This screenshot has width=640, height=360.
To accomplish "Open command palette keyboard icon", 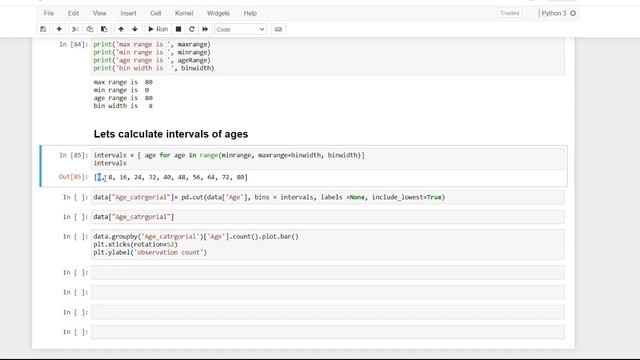I will click(278, 29).
